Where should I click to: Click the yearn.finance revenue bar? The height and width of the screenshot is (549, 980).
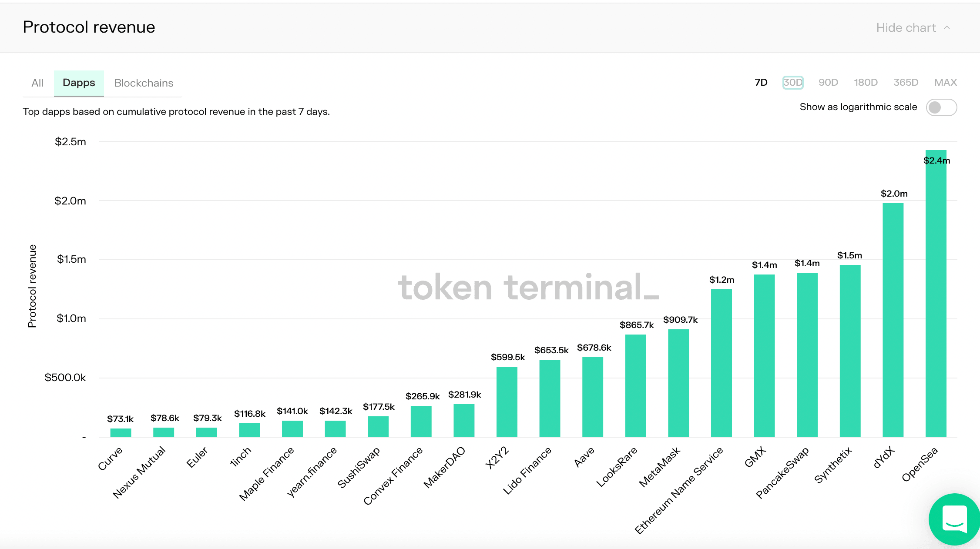pos(335,428)
